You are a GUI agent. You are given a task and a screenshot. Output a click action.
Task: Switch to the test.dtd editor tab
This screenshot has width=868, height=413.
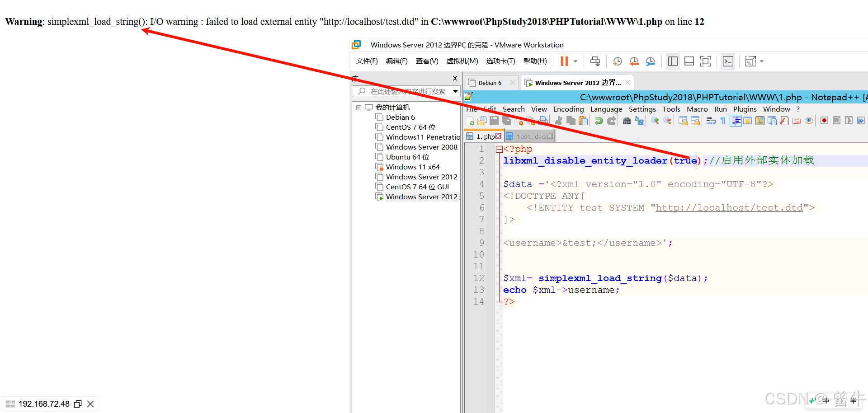[x=531, y=136]
